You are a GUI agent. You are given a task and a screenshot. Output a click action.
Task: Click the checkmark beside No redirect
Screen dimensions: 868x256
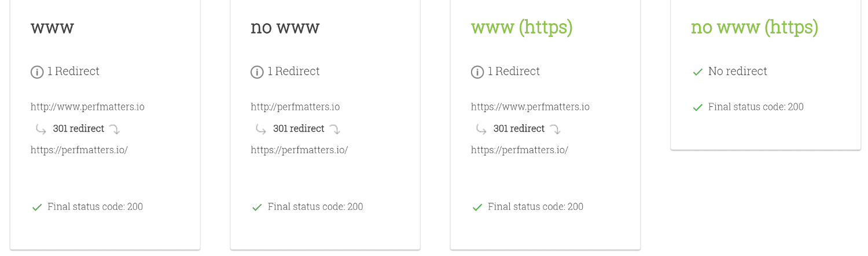pyautogui.click(x=697, y=72)
